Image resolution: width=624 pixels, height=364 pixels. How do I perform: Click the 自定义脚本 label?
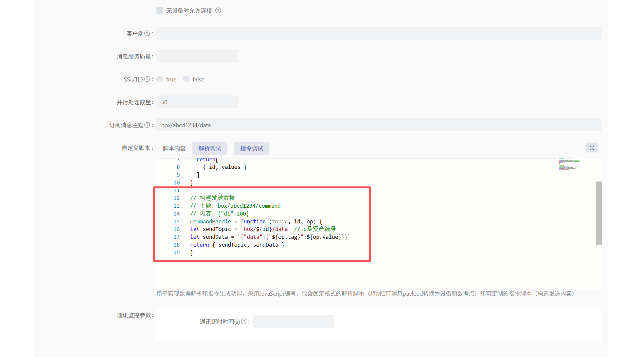(137, 148)
